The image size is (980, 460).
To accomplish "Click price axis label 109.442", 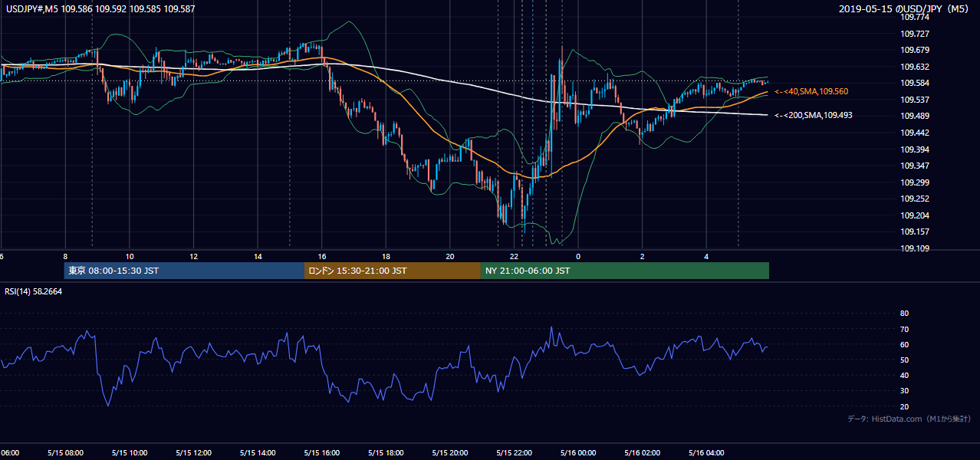I will [914, 133].
